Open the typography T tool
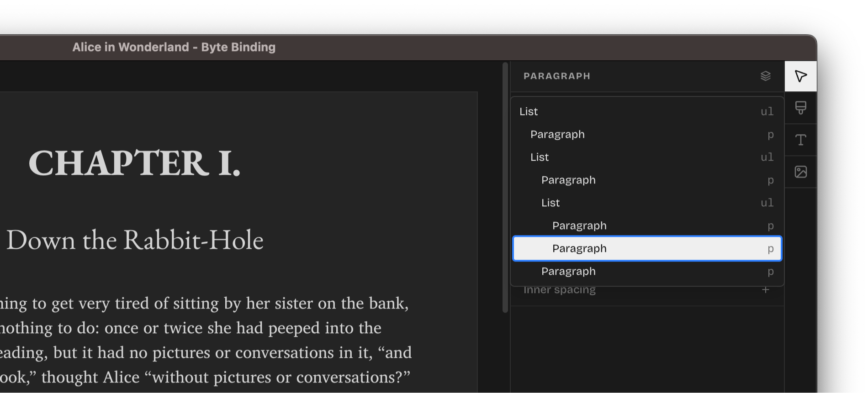The width and height of the screenshot is (868, 393). (x=800, y=140)
